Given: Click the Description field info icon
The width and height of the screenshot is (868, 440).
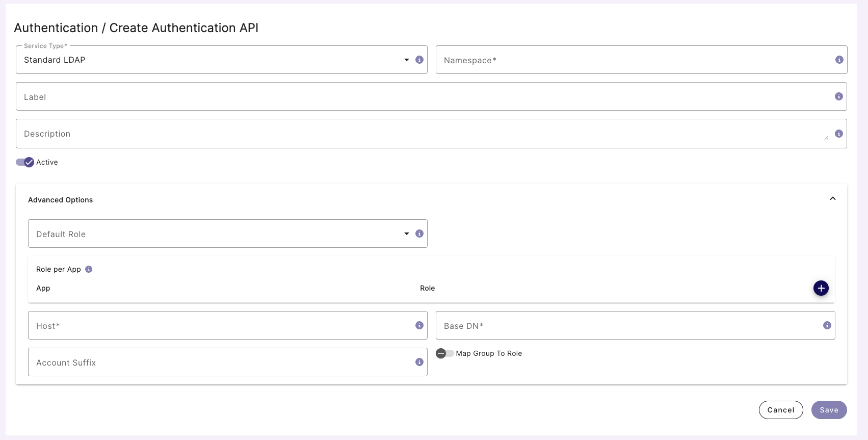Looking at the screenshot, I should (838, 134).
